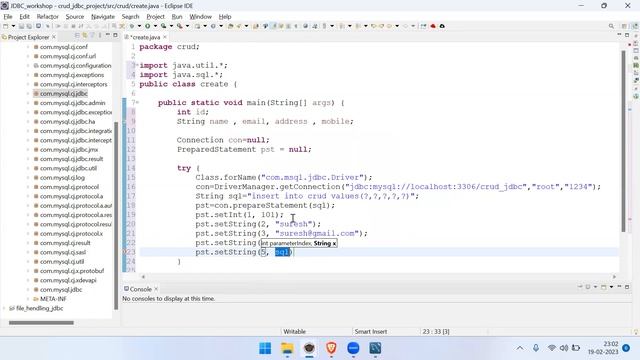Screen dimensions: 640x360
Task: Open the File menu
Action: point(8,17)
